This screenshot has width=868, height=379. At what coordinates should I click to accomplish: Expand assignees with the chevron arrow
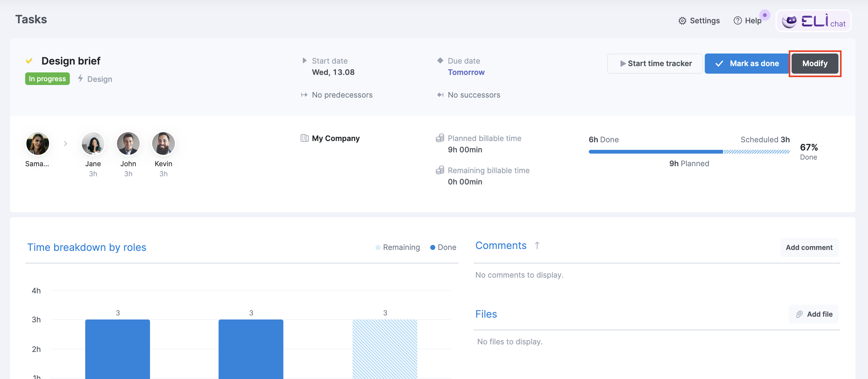pyautogui.click(x=65, y=144)
